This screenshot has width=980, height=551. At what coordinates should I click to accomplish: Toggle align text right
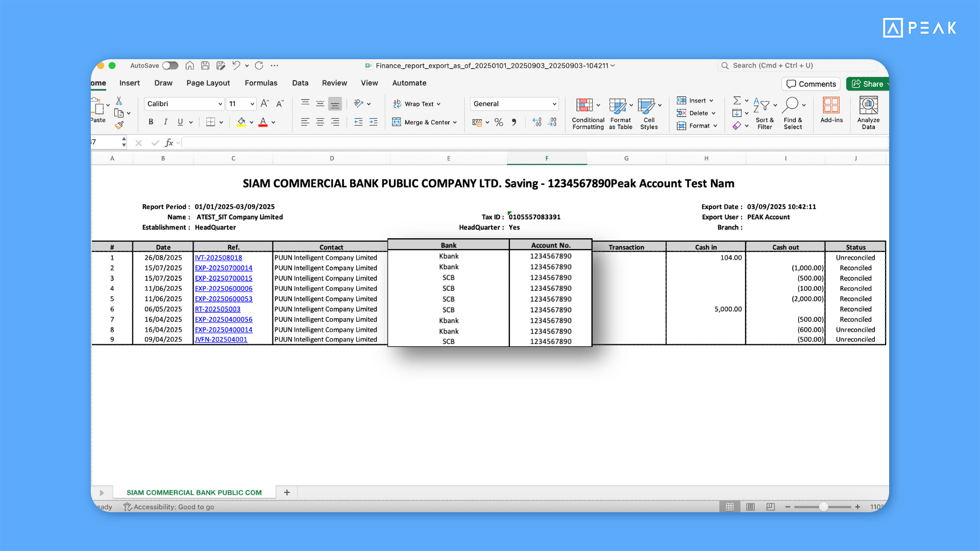tap(335, 122)
